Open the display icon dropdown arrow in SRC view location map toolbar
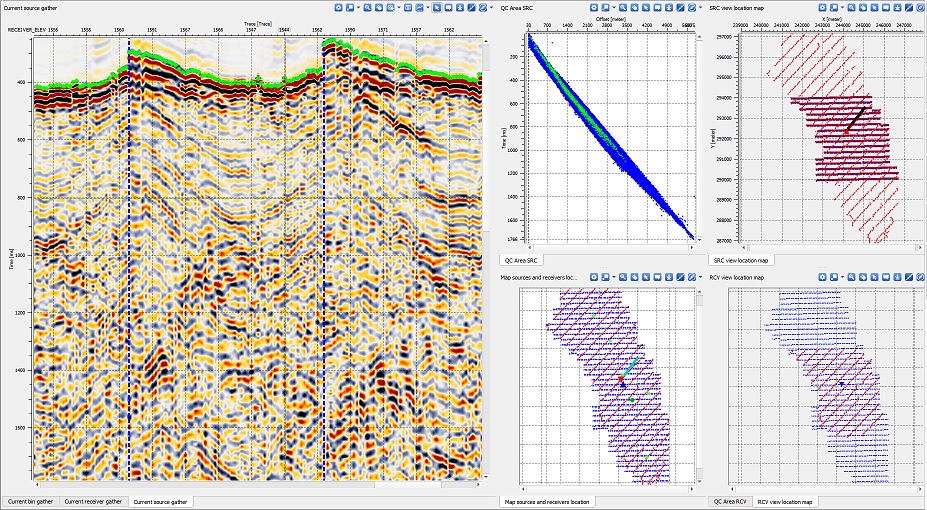Viewport: 927px width, 510px height. click(842, 7)
